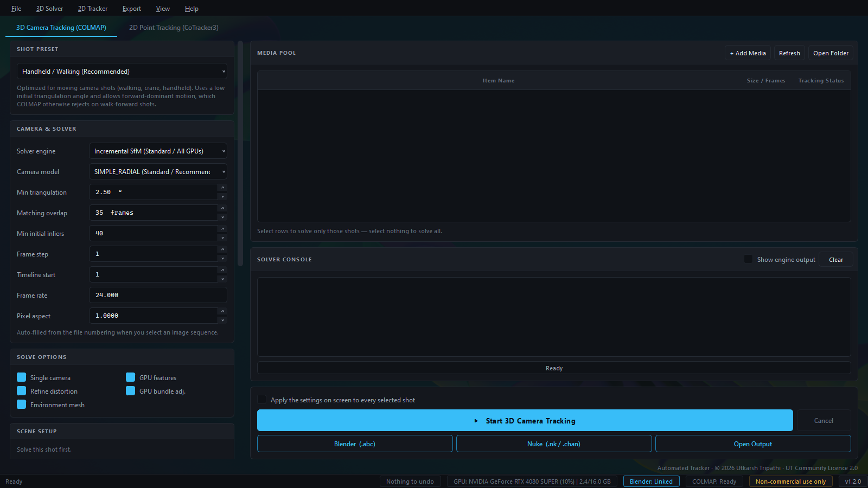Decrease Frame step with down arrow

click(x=222, y=258)
